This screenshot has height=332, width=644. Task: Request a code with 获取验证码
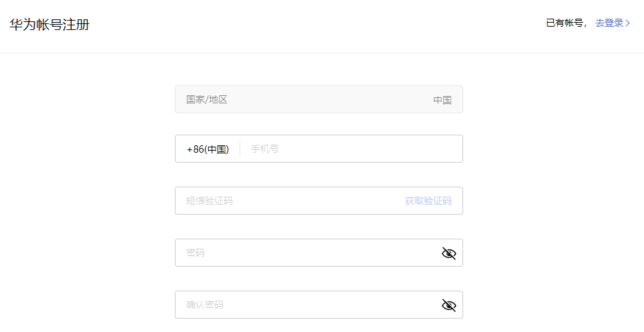(428, 201)
